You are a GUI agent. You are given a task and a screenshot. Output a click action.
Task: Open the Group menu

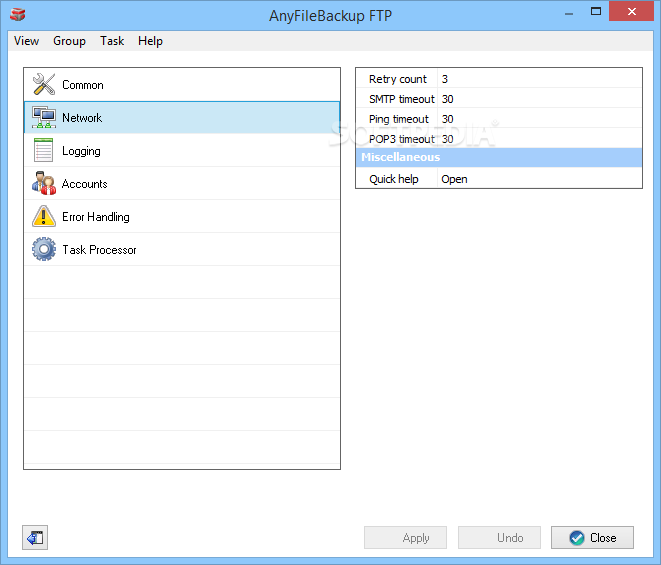[69, 41]
